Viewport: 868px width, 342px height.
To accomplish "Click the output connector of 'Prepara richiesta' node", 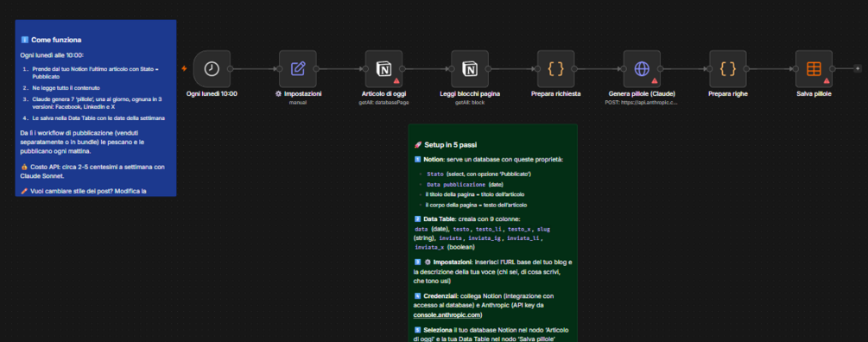I will [575, 68].
